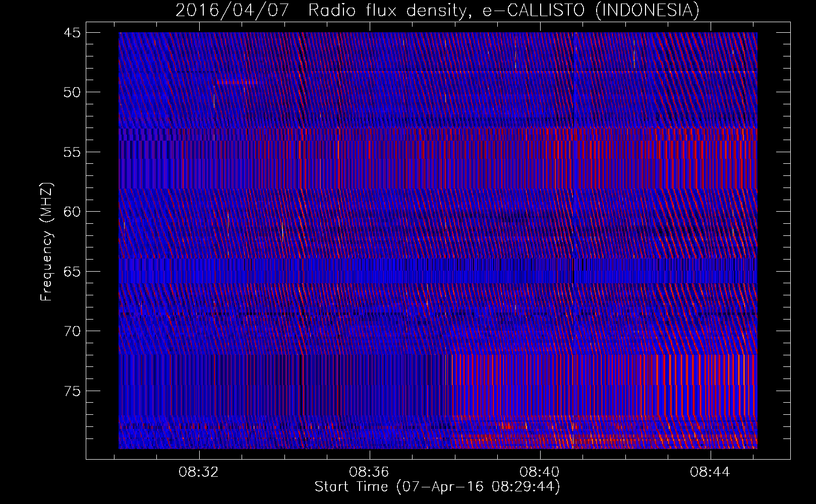Image resolution: width=816 pixels, height=504 pixels.
Task: Click the 55 frequency tick label
Action: 72,152
